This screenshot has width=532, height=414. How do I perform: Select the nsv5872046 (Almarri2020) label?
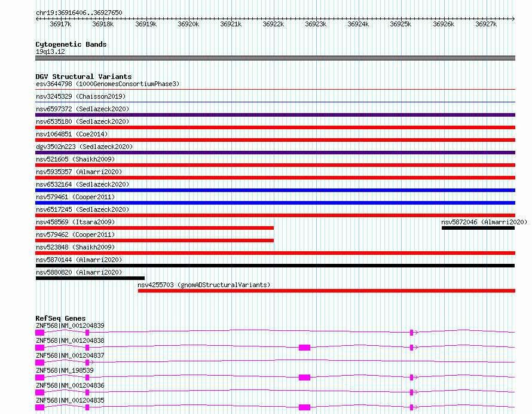pyautogui.click(x=484, y=222)
